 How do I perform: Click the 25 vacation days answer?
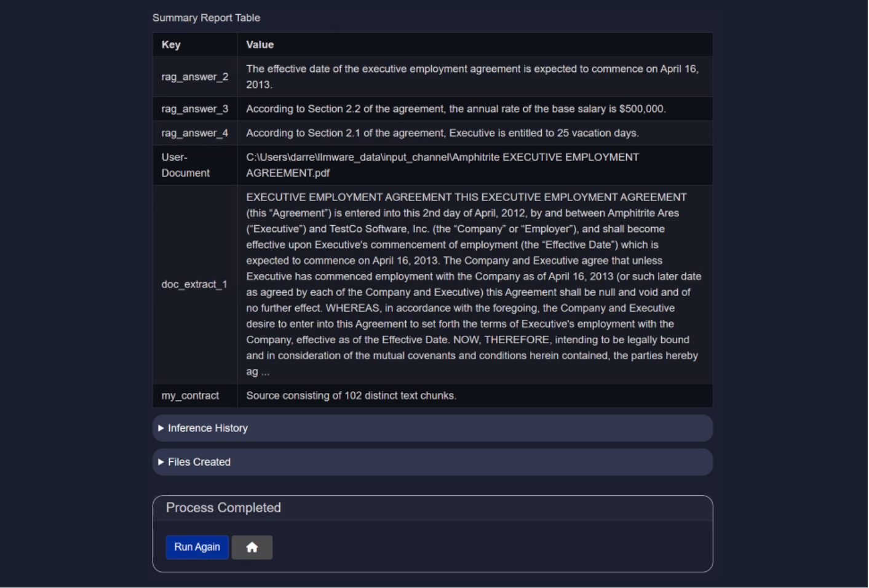(442, 133)
